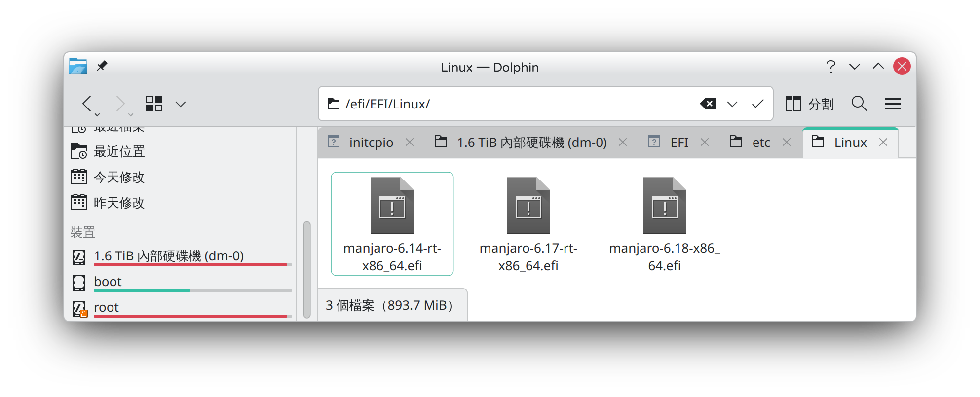Image resolution: width=980 pixels, height=397 pixels.
Task: Click the forward navigation arrow
Action: 120,104
